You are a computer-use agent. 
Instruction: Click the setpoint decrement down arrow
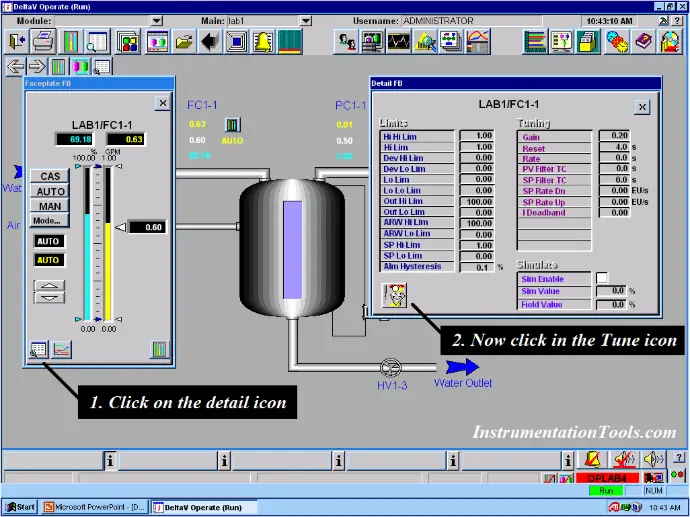click(x=49, y=298)
